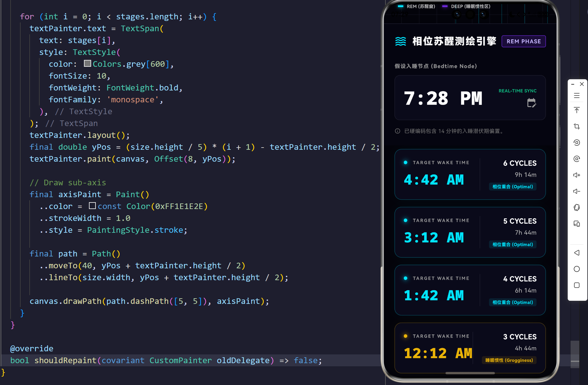Close the emulator toolbar with X
Viewport: 588px width, 385px height.
click(582, 84)
